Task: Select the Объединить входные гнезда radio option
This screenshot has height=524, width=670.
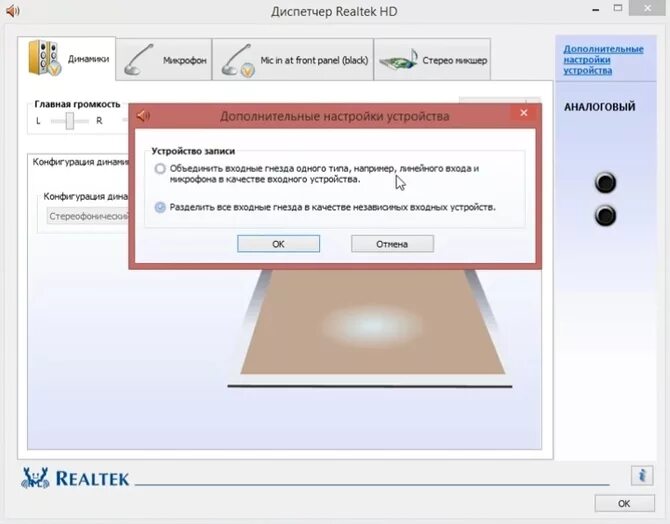Action: (x=160, y=169)
